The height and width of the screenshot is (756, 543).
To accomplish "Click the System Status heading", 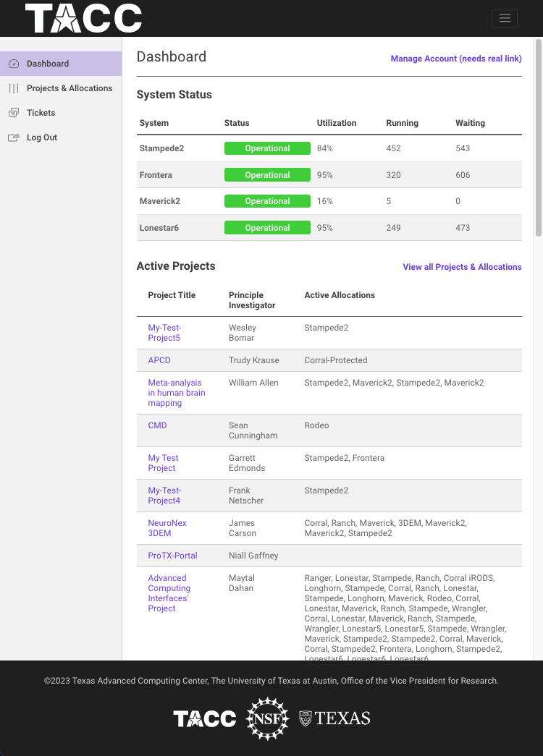I will tap(174, 95).
